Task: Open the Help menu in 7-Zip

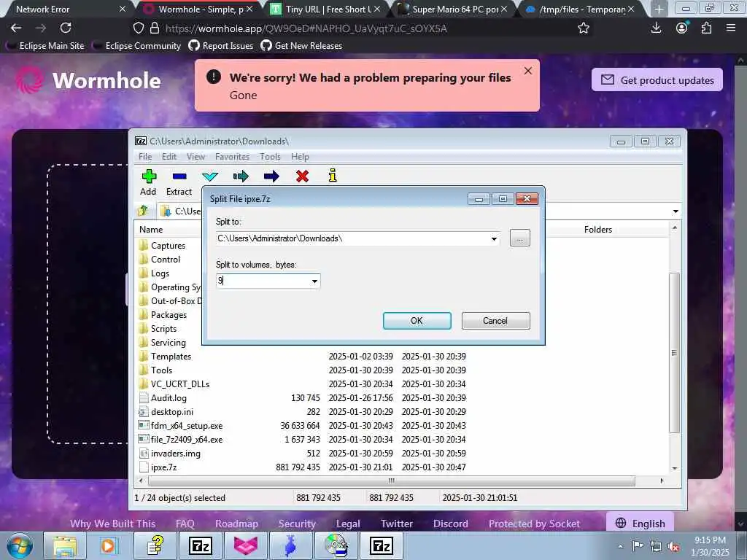Action: [x=300, y=157]
